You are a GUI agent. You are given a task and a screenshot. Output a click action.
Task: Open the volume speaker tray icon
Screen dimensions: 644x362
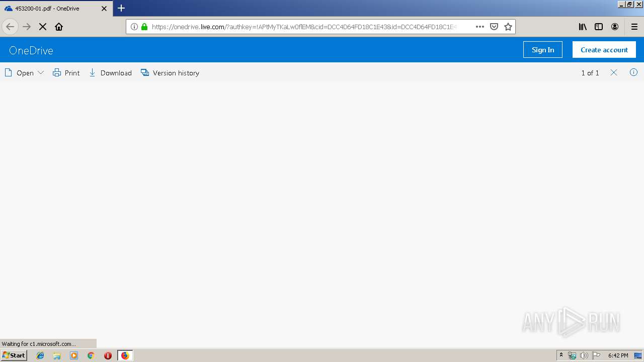[584, 355]
